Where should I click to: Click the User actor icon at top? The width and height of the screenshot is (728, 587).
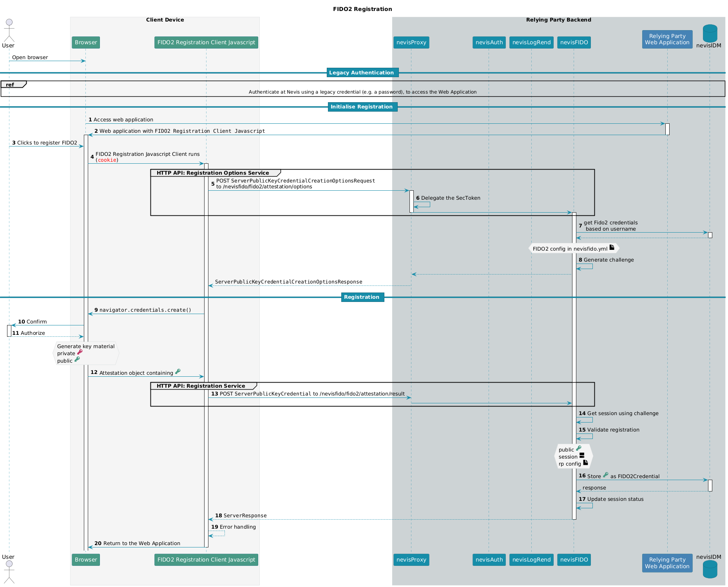[x=9, y=31]
